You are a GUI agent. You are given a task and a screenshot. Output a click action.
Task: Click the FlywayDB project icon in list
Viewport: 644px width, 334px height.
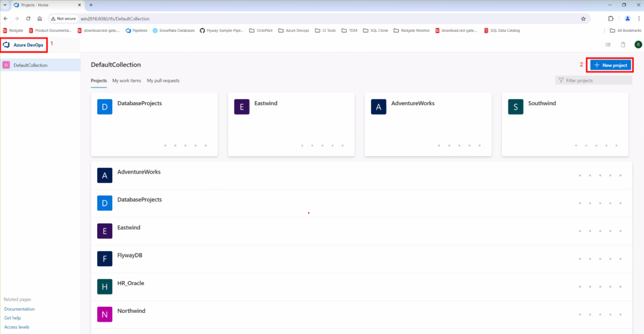pos(105,258)
